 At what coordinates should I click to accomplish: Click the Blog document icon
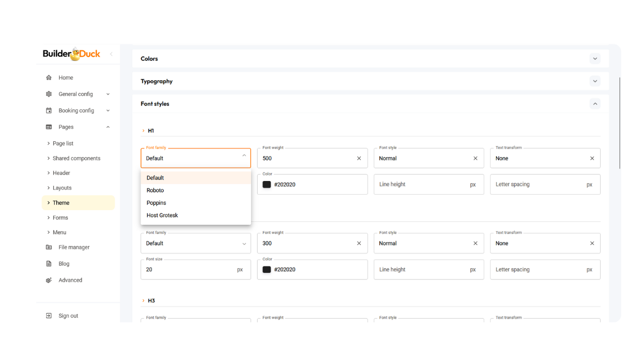(49, 264)
